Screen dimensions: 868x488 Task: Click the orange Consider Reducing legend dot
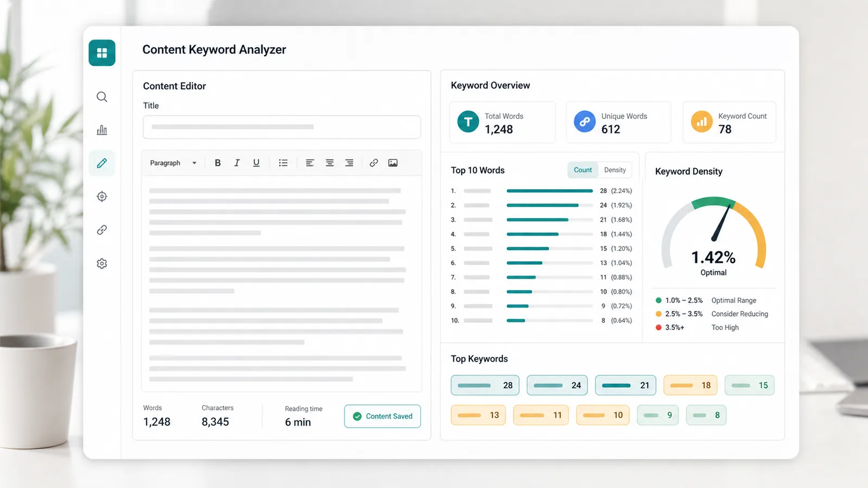point(659,314)
